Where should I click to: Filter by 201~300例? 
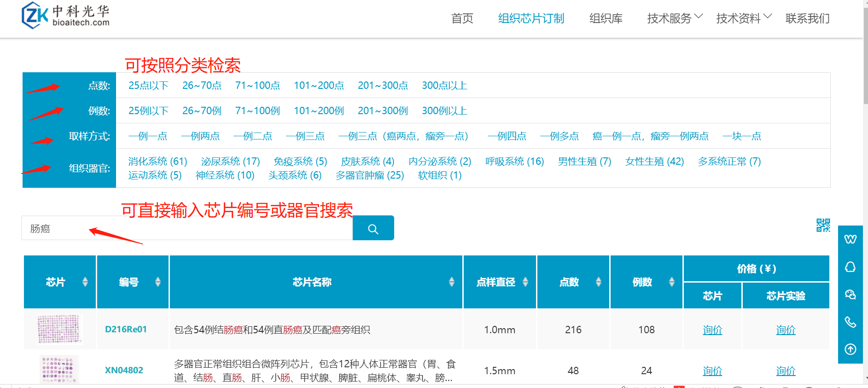click(383, 111)
